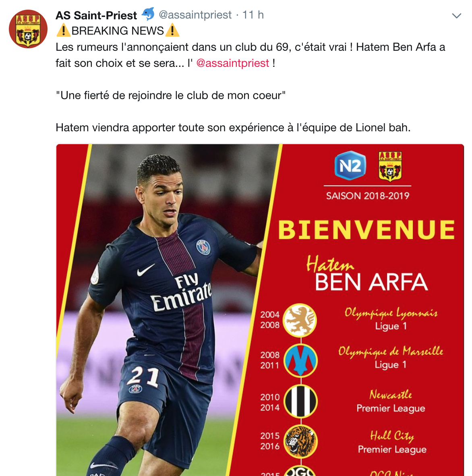Click the warning emoji before BREAKING NEWS
This screenshot has width=472, height=476.
64,31
